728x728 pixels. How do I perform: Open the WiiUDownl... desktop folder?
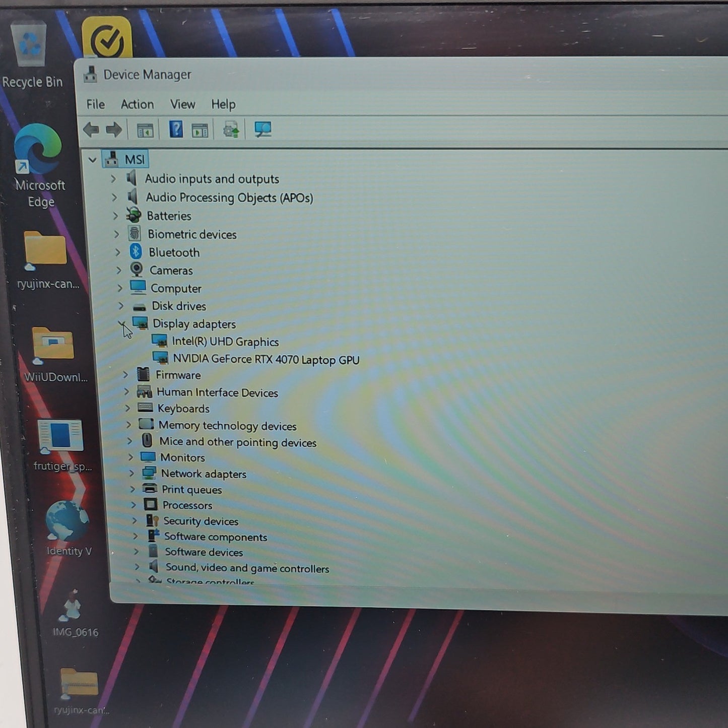(x=54, y=355)
